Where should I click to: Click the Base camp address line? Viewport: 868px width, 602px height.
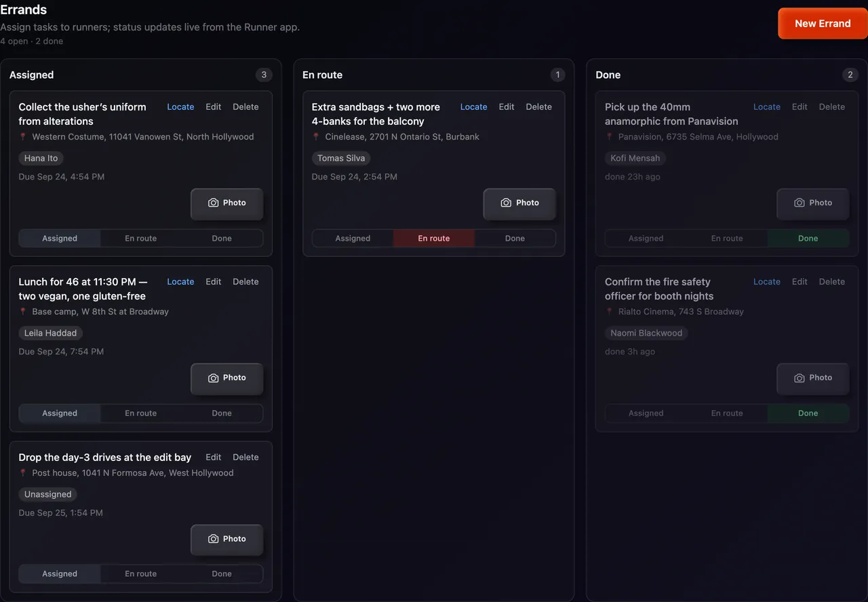coord(94,312)
